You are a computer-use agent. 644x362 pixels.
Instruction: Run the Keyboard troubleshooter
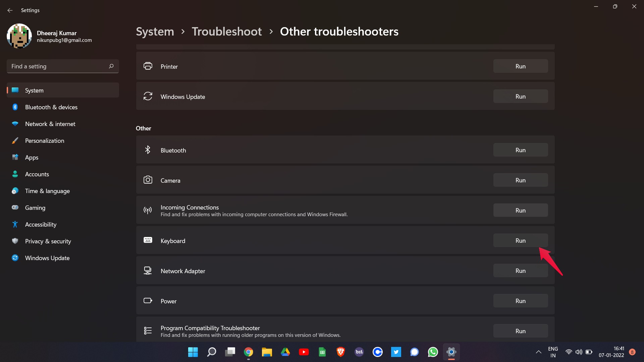click(x=520, y=241)
